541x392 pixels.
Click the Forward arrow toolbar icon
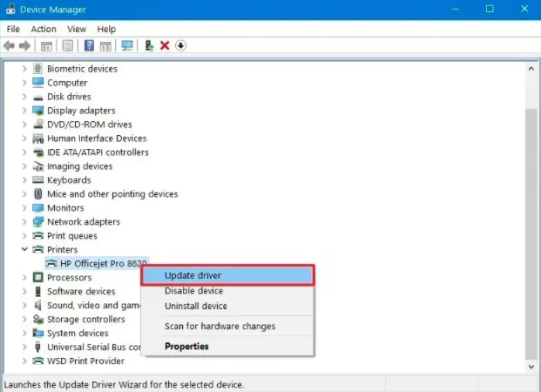24,45
